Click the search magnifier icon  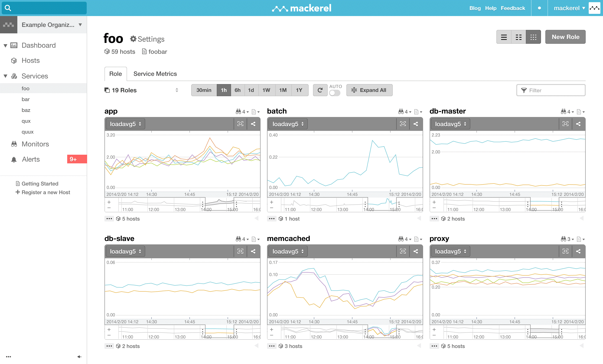click(x=8, y=8)
